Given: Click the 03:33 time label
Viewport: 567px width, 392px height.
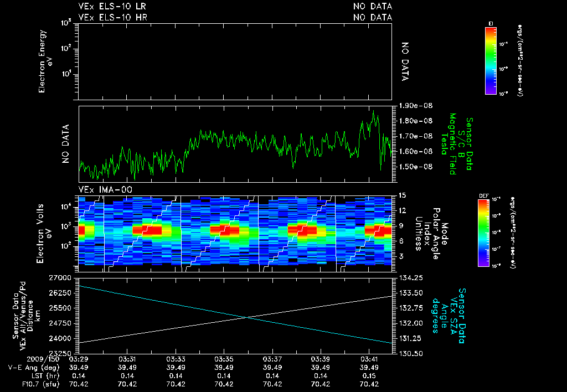Looking at the screenshot, I should coord(176,359).
